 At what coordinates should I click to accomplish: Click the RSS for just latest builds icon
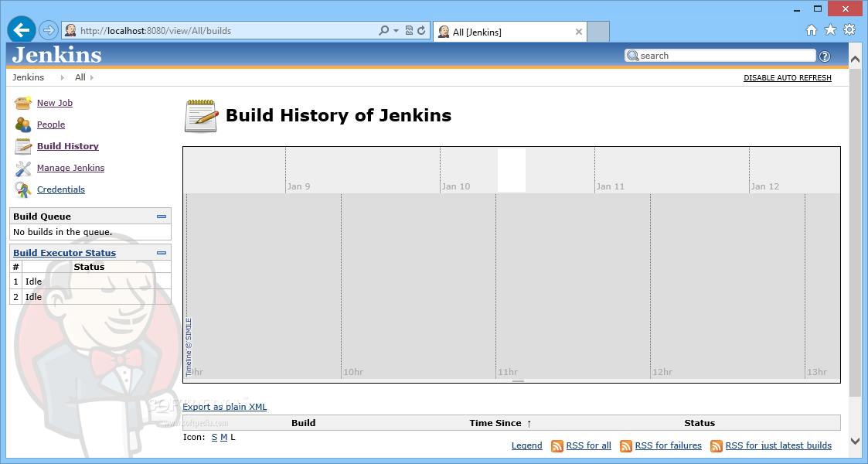pyautogui.click(x=717, y=445)
